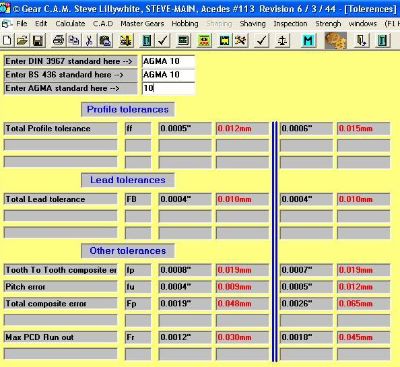Click the DIN 3967 standard input field

point(168,61)
